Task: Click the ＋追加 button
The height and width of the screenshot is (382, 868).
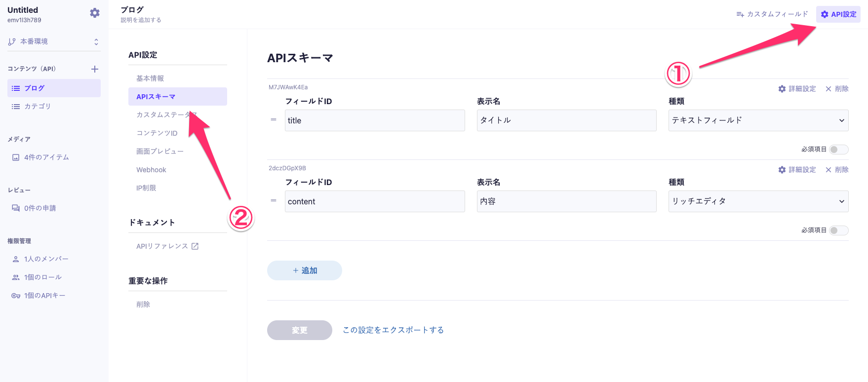Action: (x=305, y=270)
